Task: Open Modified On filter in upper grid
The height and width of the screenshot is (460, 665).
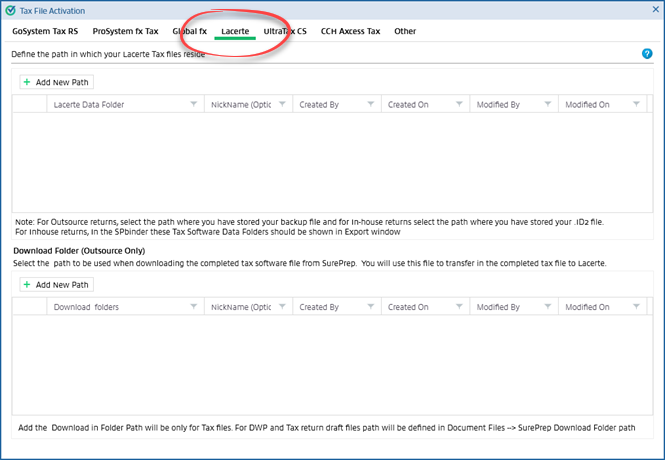Action: pyautogui.click(x=636, y=105)
